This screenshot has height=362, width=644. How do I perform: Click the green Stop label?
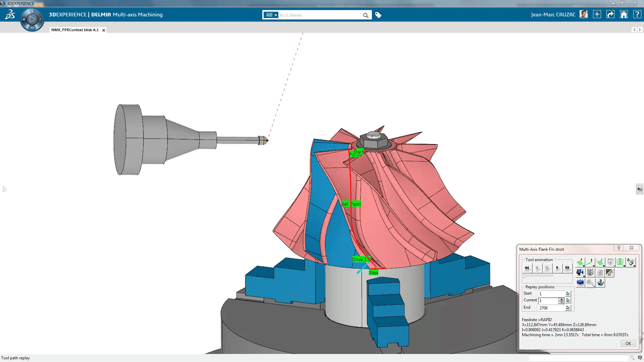pyautogui.click(x=373, y=273)
